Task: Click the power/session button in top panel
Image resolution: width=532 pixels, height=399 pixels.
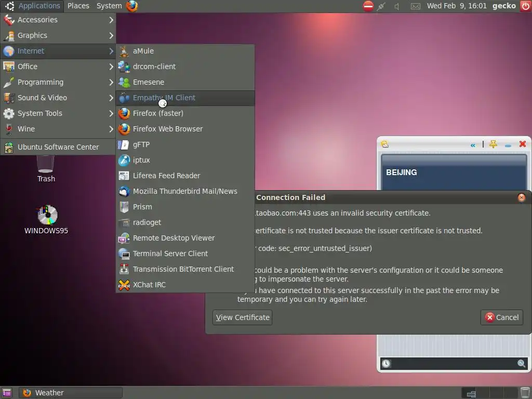Action: coord(526,6)
